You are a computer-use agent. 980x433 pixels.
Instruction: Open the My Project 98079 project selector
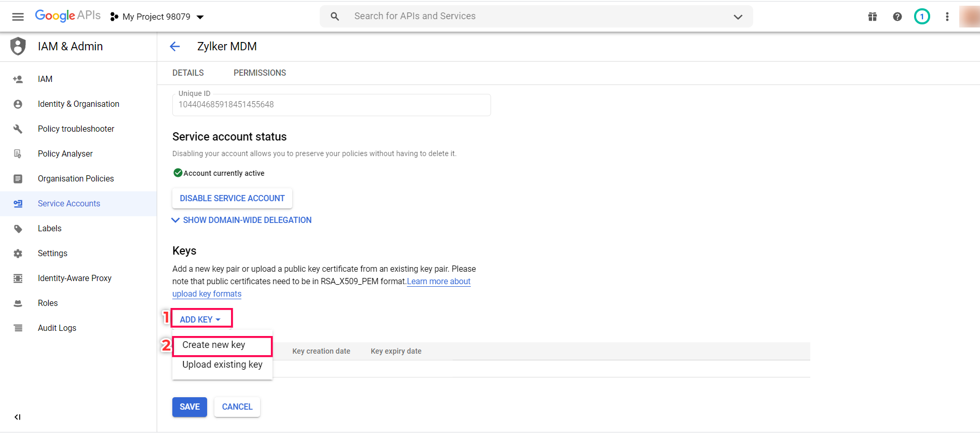point(157,17)
